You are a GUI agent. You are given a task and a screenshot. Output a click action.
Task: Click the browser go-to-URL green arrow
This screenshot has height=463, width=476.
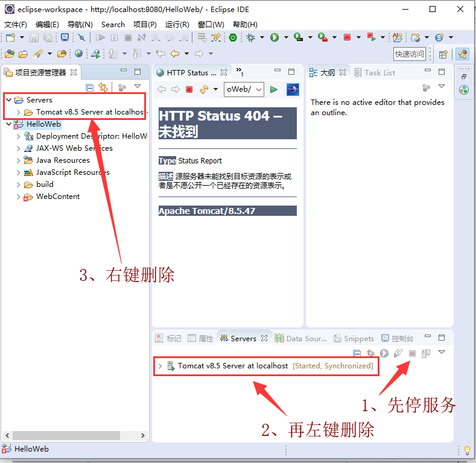(x=274, y=89)
